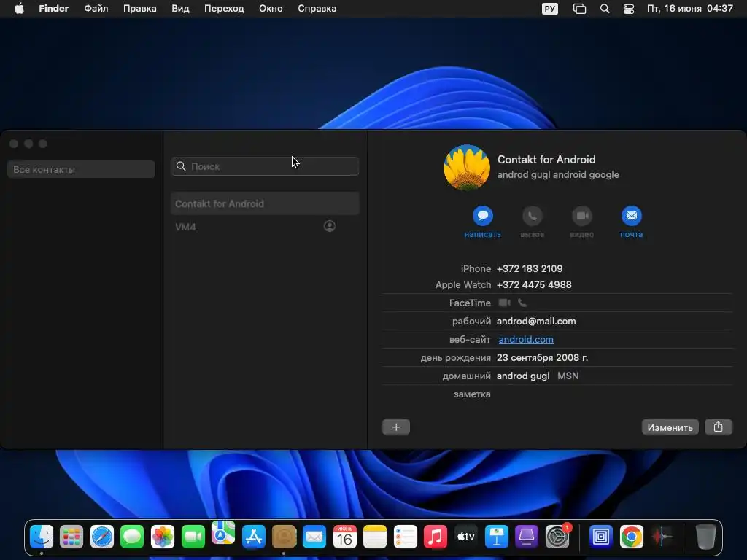The image size is (747, 560).
Task: Click the blue message (написать) icon
Action: click(483, 216)
